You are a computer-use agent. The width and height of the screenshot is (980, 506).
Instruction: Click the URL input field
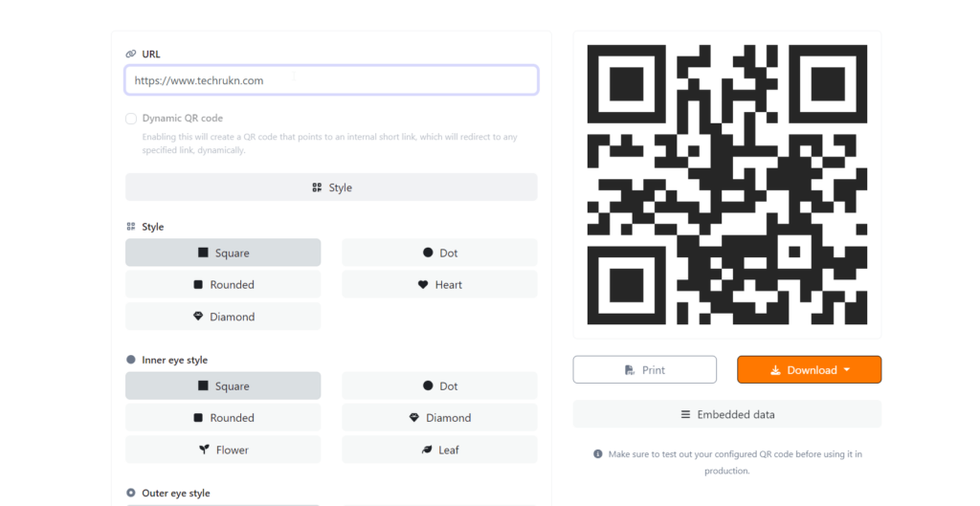point(331,80)
